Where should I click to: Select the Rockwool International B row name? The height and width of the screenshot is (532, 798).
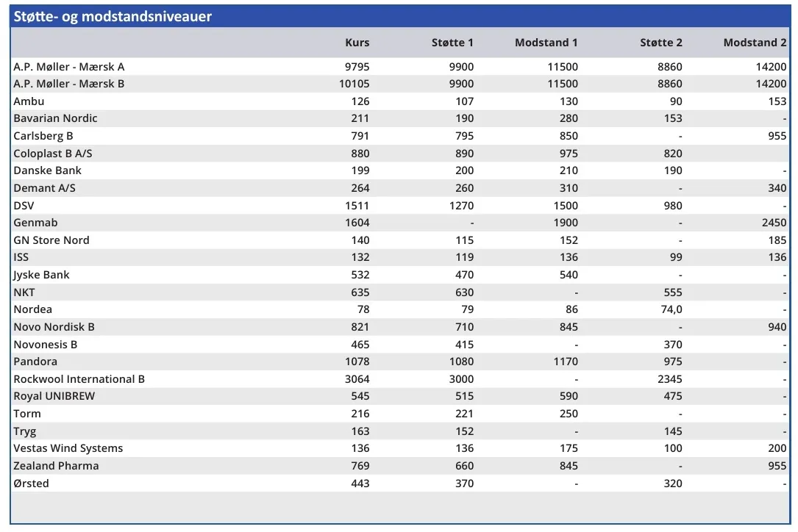click(x=79, y=379)
